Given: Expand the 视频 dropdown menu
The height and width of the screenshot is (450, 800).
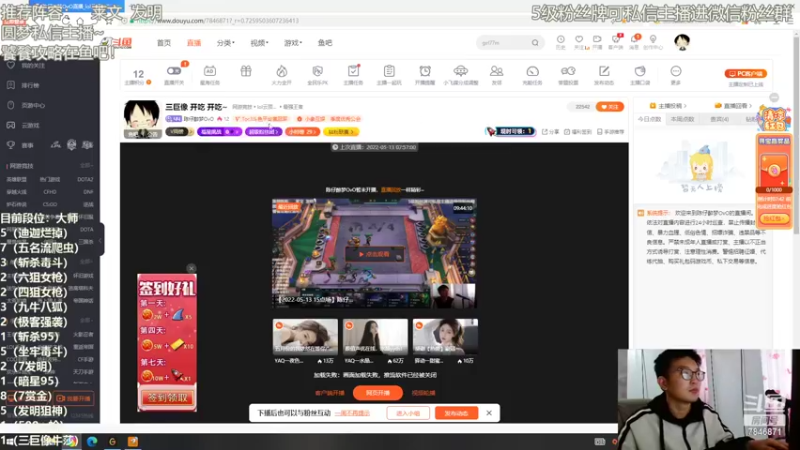Looking at the screenshot, I should click(259, 43).
